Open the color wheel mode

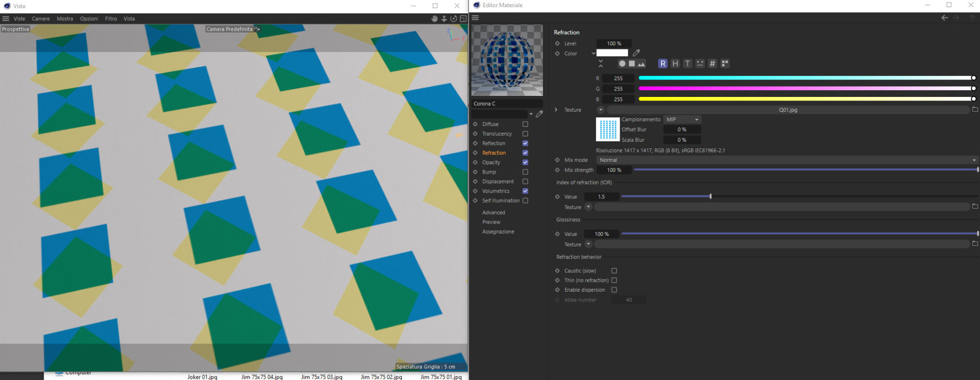[x=622, y=64]
